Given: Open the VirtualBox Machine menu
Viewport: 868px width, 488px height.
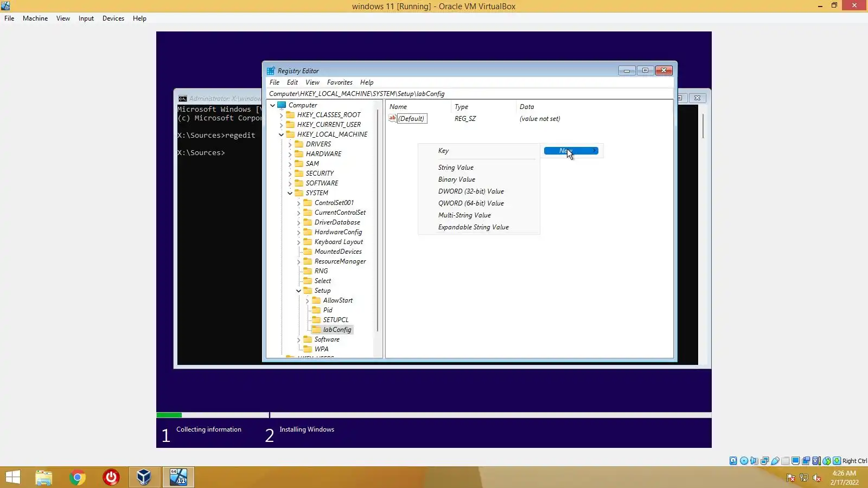Looking at the screenshot, I should tap(35, 18).
